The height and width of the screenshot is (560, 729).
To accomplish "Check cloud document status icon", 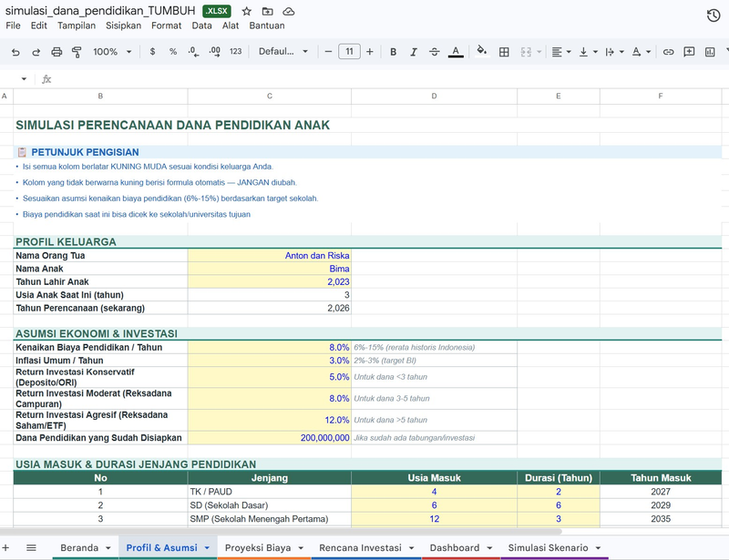I will coord(289,11).
